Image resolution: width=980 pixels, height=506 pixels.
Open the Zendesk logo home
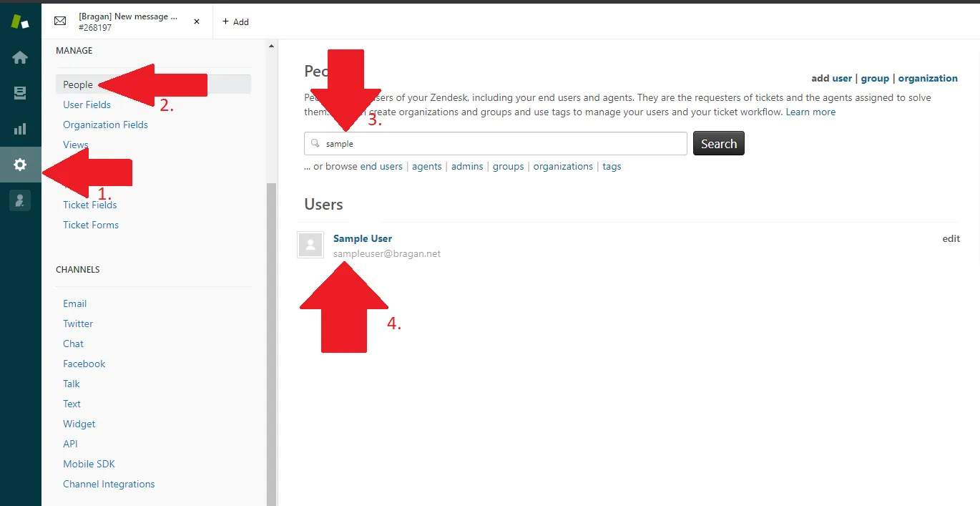(x=20, y=21)
